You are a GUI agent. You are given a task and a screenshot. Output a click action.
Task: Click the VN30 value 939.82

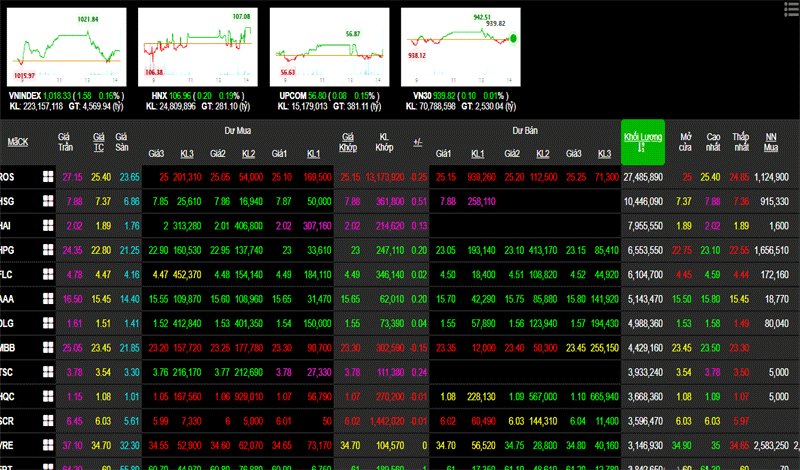point(444,96)
